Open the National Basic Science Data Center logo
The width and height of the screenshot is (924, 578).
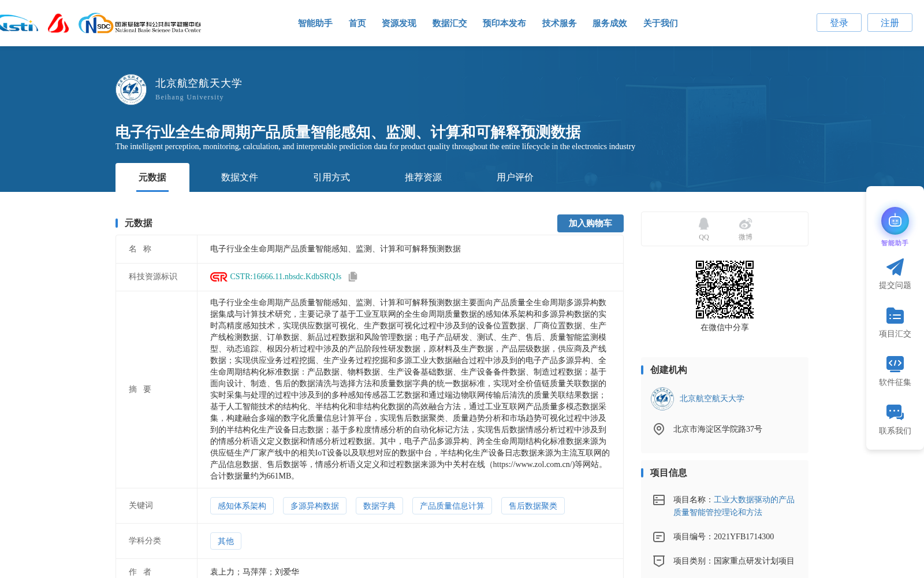tap(140, 24)
